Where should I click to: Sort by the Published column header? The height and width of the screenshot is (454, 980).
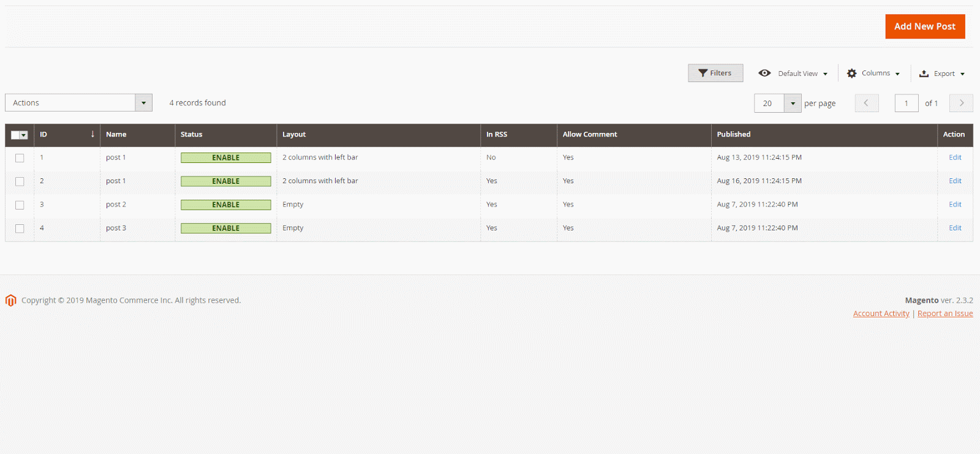pos(733,134)
